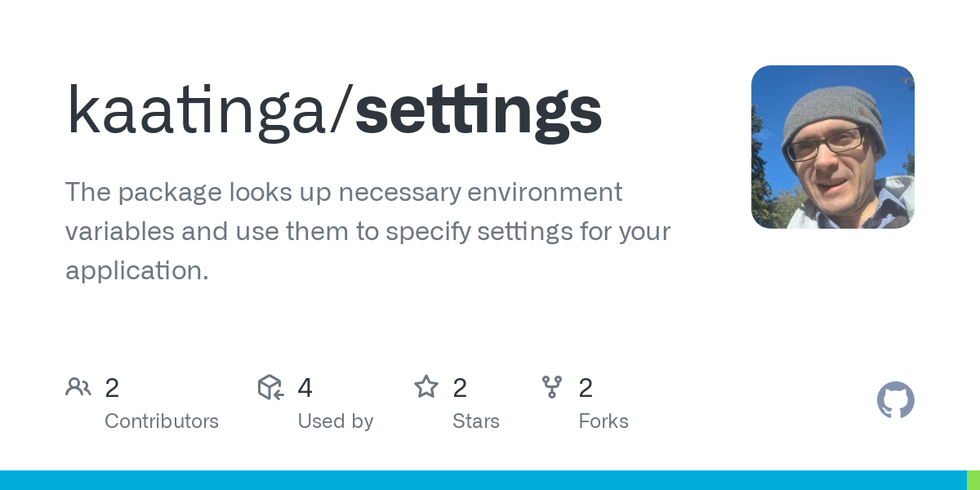
Task: Click the Used by count number 4
Action: coord(305,388)
